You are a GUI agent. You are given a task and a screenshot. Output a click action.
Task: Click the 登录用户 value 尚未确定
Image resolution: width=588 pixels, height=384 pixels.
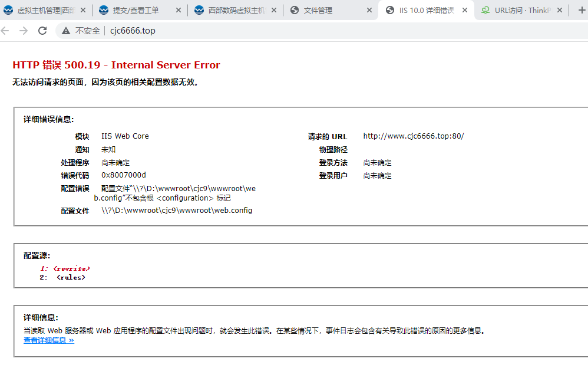point(377,175)
